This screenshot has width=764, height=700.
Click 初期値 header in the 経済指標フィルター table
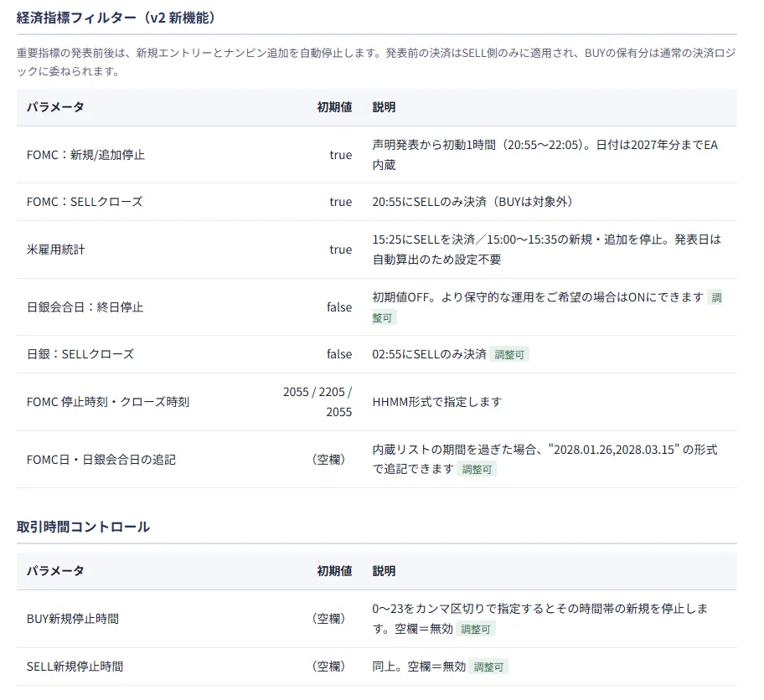point(335,107)
